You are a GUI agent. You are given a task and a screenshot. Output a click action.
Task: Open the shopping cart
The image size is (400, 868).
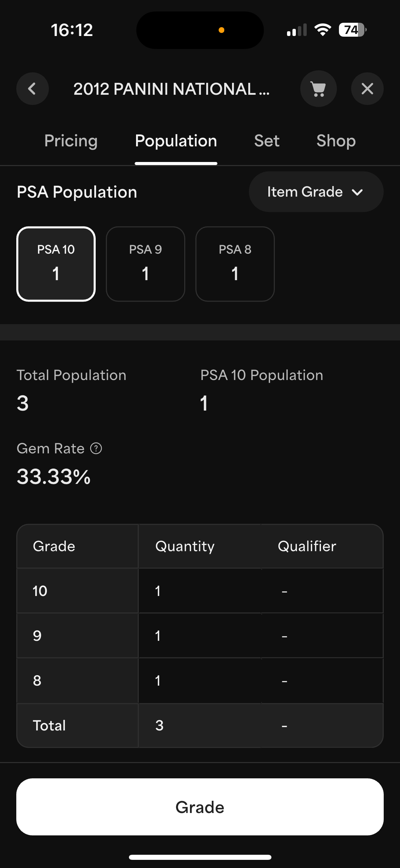(x=318, y=89)
